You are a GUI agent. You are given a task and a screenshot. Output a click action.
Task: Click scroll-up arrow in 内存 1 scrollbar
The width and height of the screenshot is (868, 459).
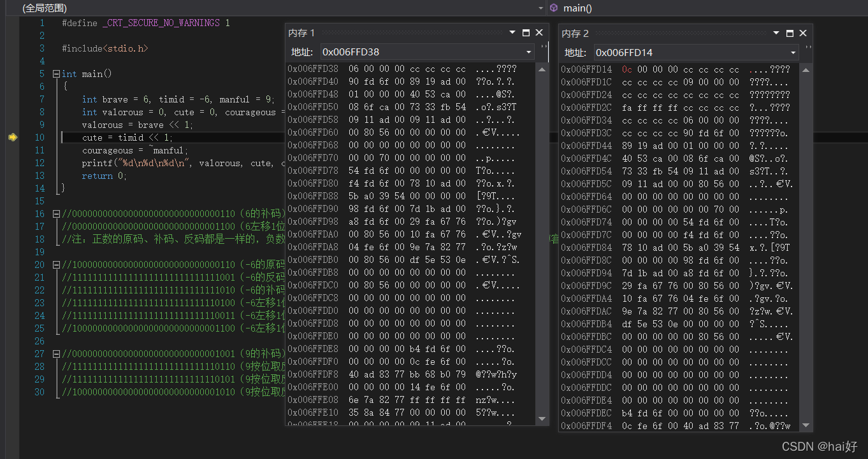(x=542, y=70)
